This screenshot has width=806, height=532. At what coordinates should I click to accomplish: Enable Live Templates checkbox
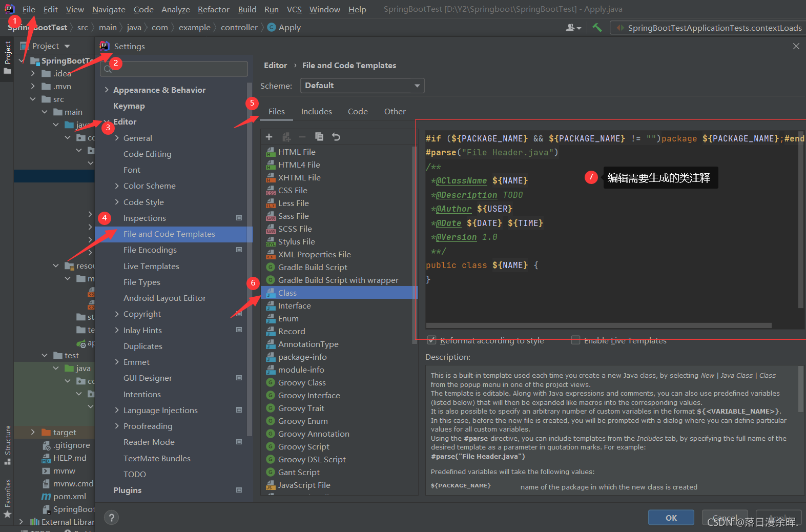coord(575,340)
